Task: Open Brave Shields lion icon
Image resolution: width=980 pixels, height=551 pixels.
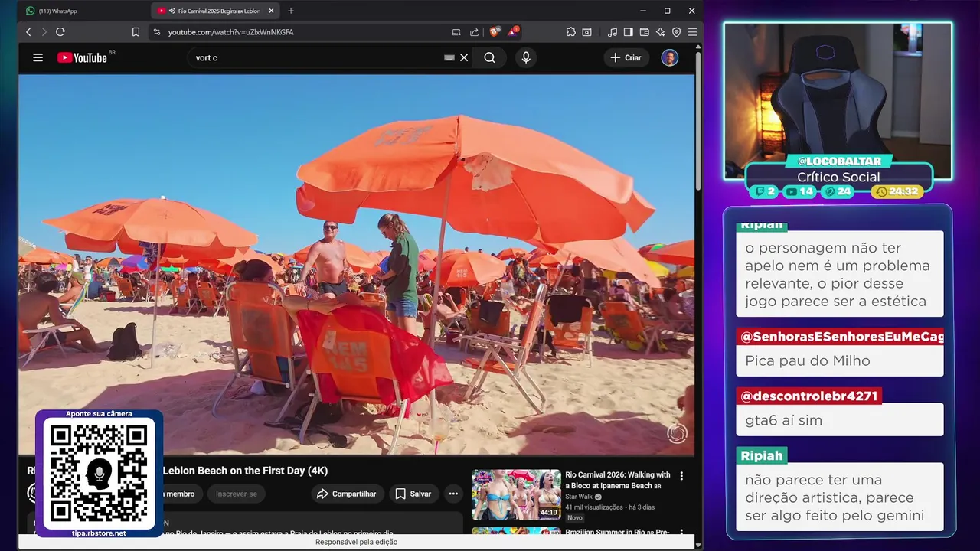Action: [x=494, y=32]
